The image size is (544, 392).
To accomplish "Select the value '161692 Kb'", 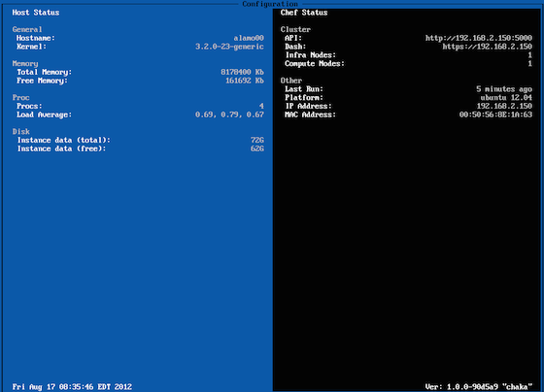I will 245,81.
